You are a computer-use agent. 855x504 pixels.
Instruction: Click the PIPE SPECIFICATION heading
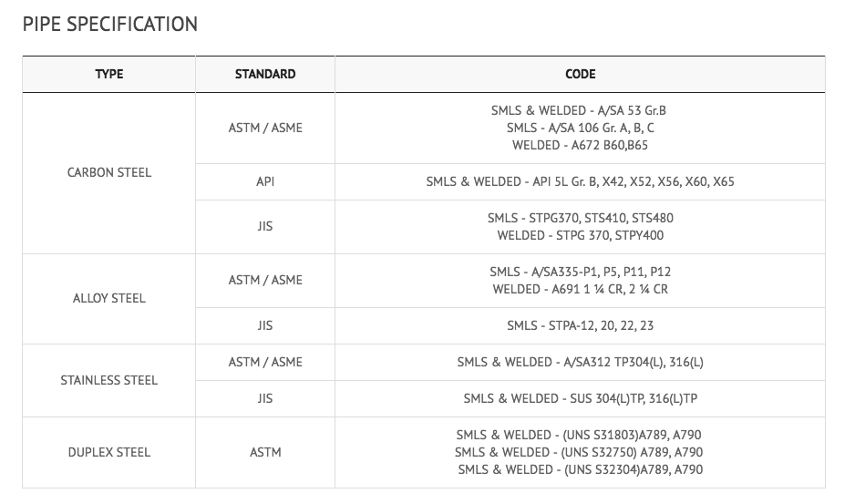(110, 25)
